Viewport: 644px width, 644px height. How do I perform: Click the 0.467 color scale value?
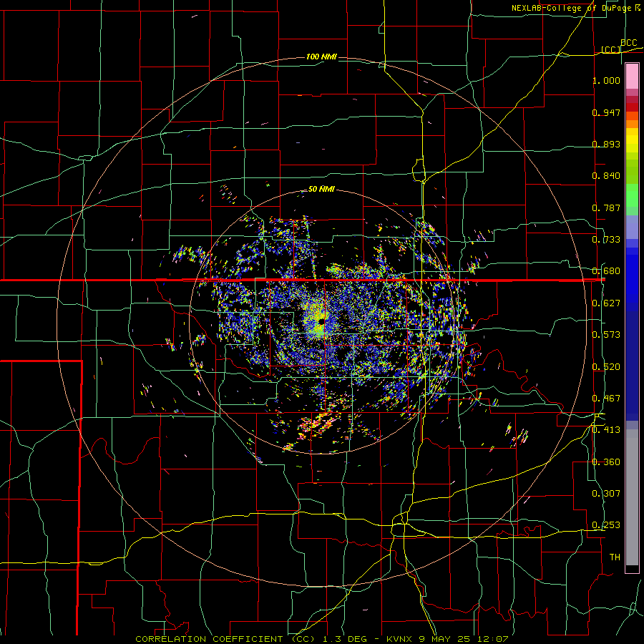pos(606,399)
